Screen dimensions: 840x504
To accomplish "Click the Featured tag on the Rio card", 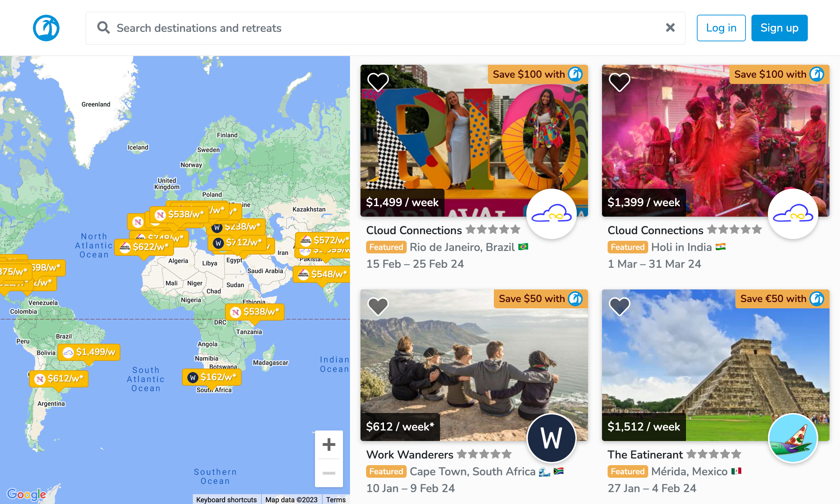I will pos(386,247).
